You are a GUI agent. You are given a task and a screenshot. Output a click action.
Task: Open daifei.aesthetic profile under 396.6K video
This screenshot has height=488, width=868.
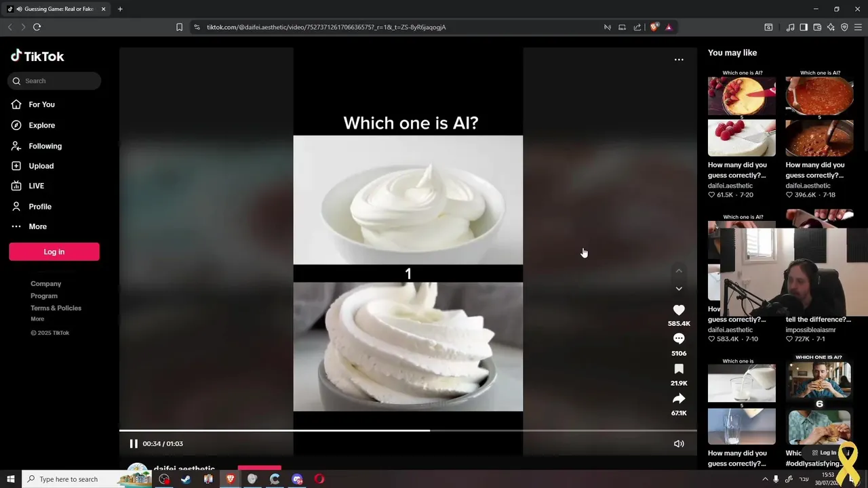click(x=808, y=186)
